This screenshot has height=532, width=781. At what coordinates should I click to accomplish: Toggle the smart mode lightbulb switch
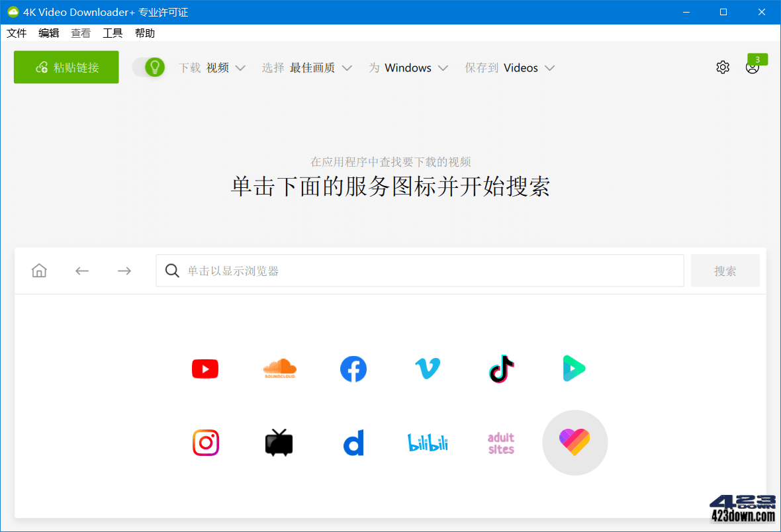click(x=148, y=67)
